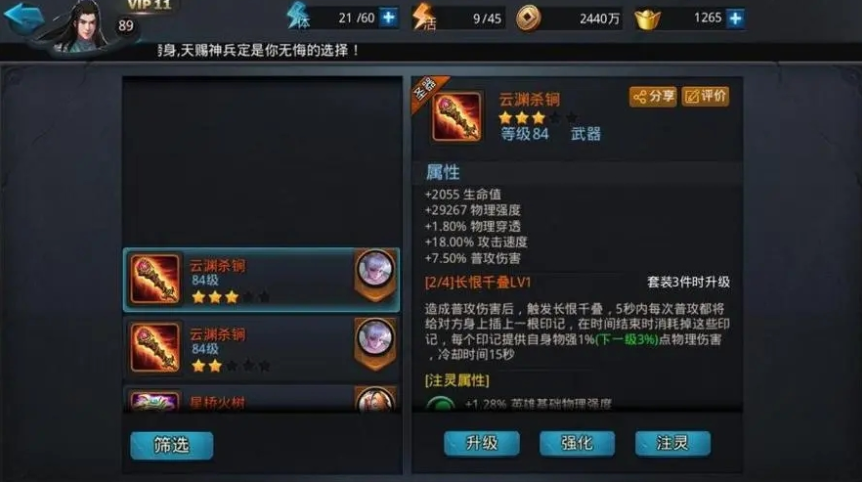
Task: Select the two-star 云渊杀锏 list entry
Action: pos(262,348)
